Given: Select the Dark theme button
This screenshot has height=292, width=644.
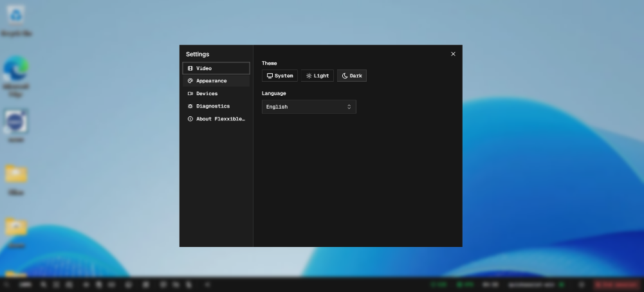Looking at the screenshot, I should tap(352, 75).
